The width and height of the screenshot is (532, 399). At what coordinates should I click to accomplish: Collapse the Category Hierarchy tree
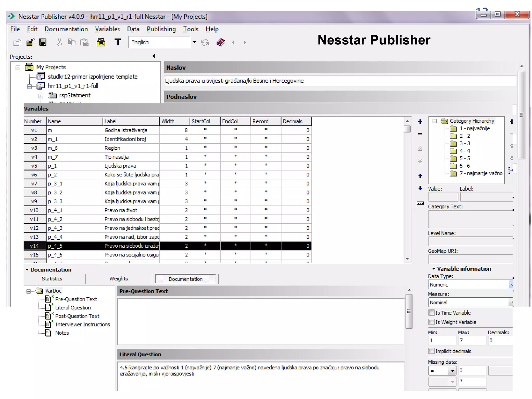pos(434,121)
